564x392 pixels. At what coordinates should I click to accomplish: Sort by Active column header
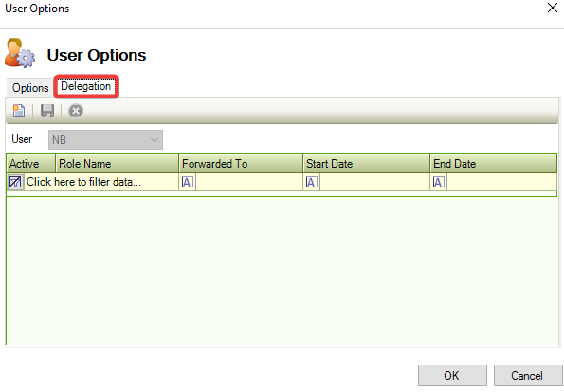point(31,164)
